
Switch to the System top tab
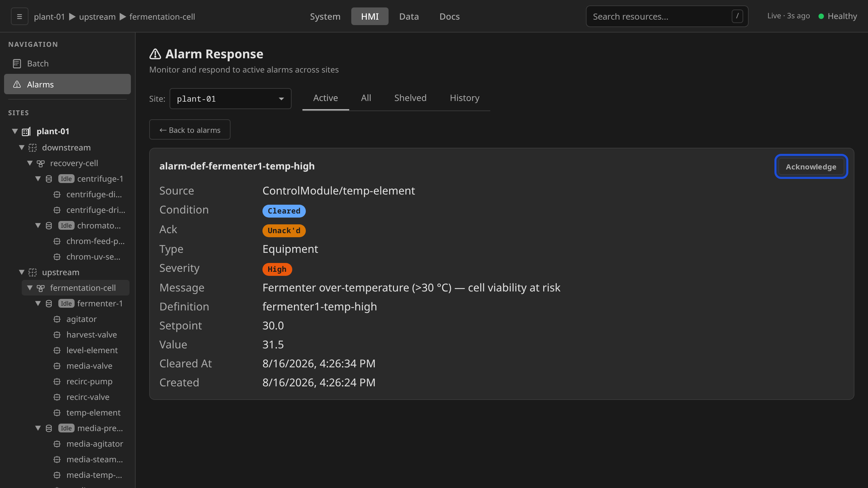[x=325, y=16]
